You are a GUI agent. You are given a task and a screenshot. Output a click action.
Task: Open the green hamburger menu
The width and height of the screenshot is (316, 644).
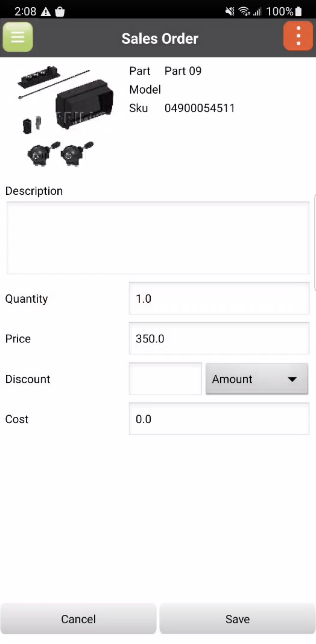coord(17,37)
